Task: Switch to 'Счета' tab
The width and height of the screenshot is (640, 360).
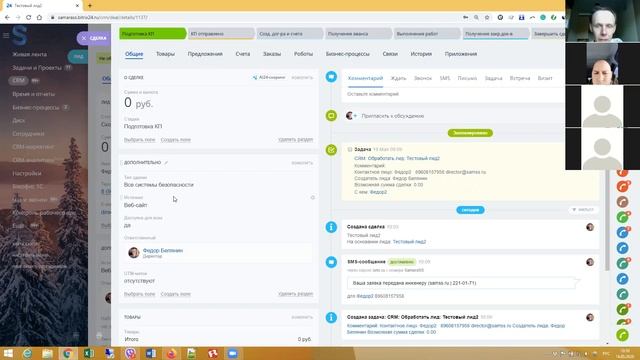Action: [242, 54]
